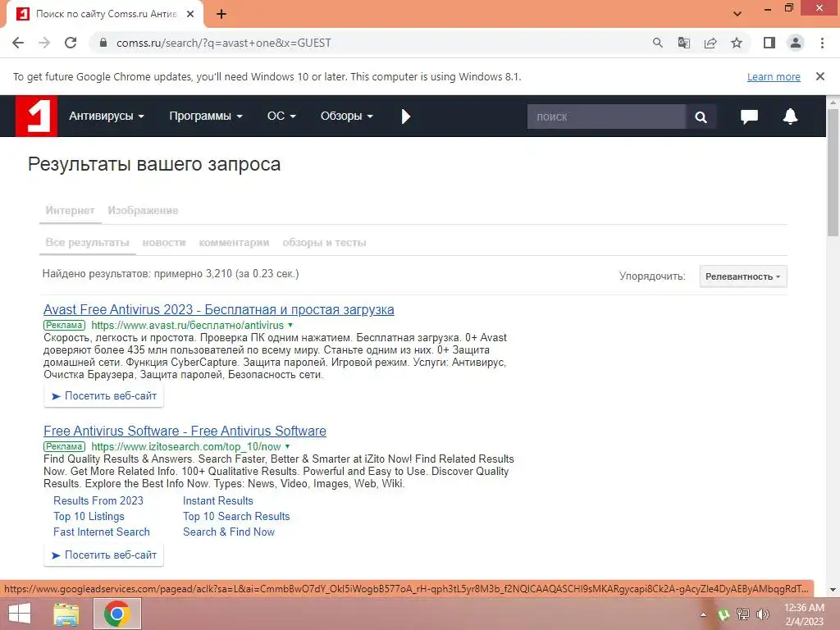This screenshot has height=630, width=840.
Task: Open the site comments chat icon
Action: coord(749,116)
